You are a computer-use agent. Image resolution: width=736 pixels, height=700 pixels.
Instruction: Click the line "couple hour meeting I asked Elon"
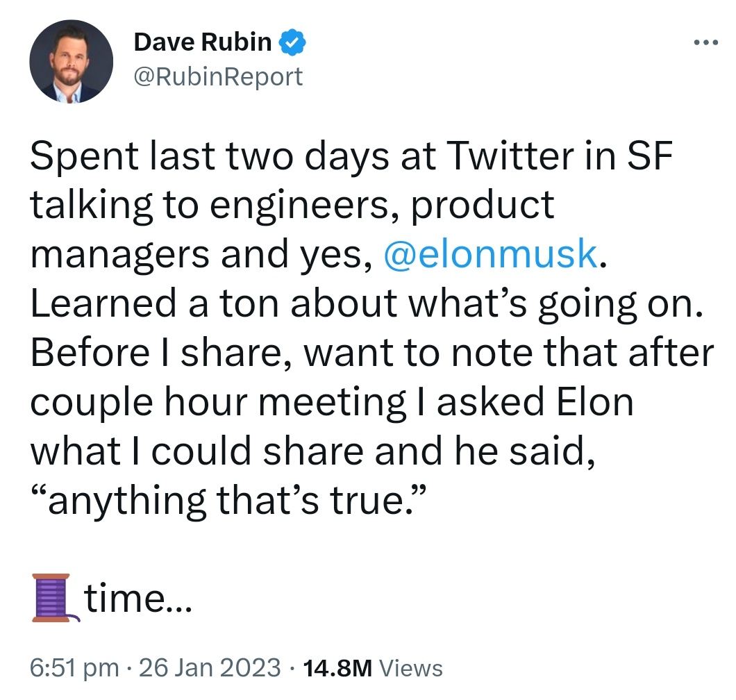coord(331,401)
